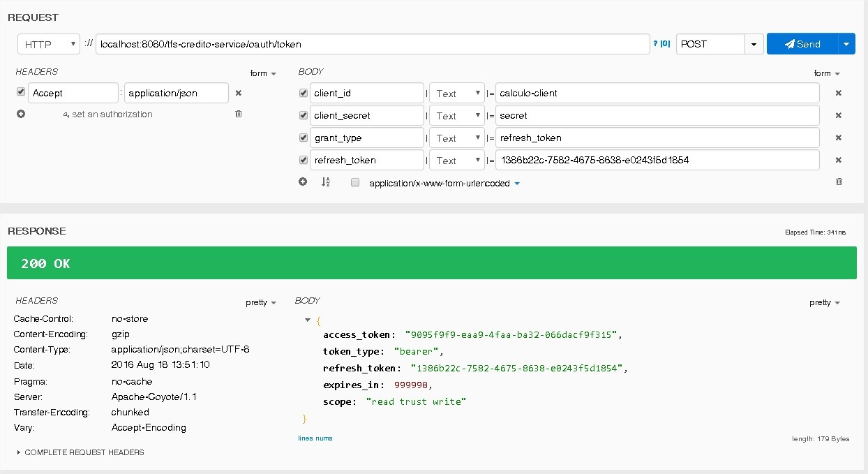Viewport: 868px width, 474px height.
Task: Click the request URL input field
Action: 373,44
